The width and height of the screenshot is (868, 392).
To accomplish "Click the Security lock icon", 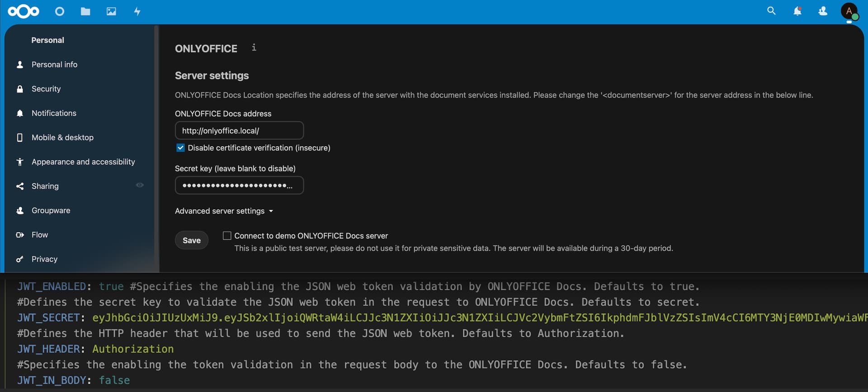I will (20, 89).
